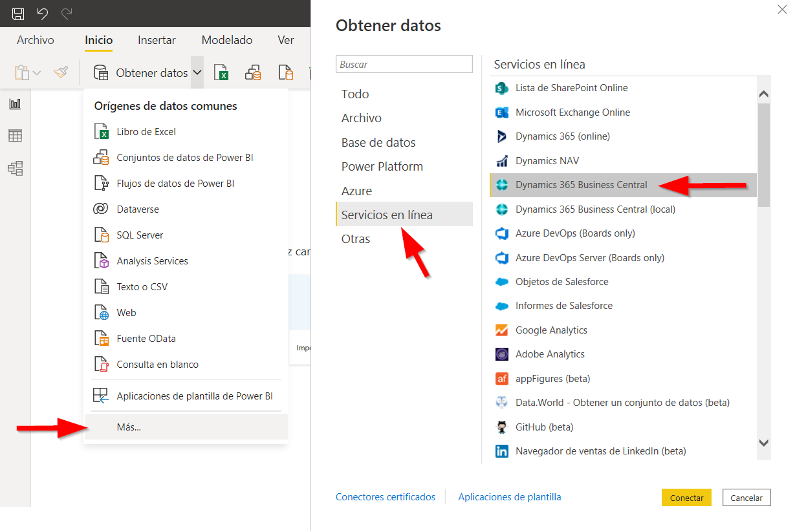Switch to the Ver ribbon tab

pos(286,40)
